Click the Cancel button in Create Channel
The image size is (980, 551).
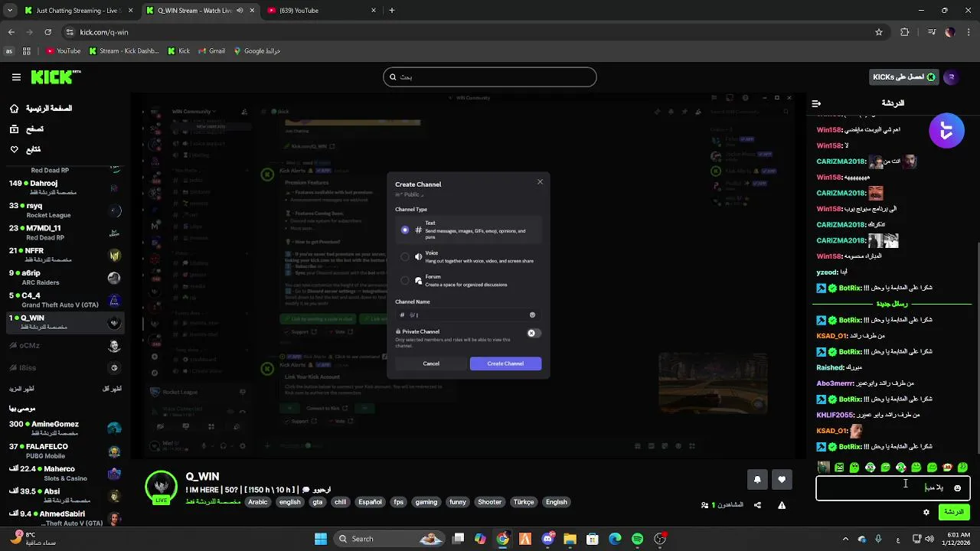click(431, 364)
